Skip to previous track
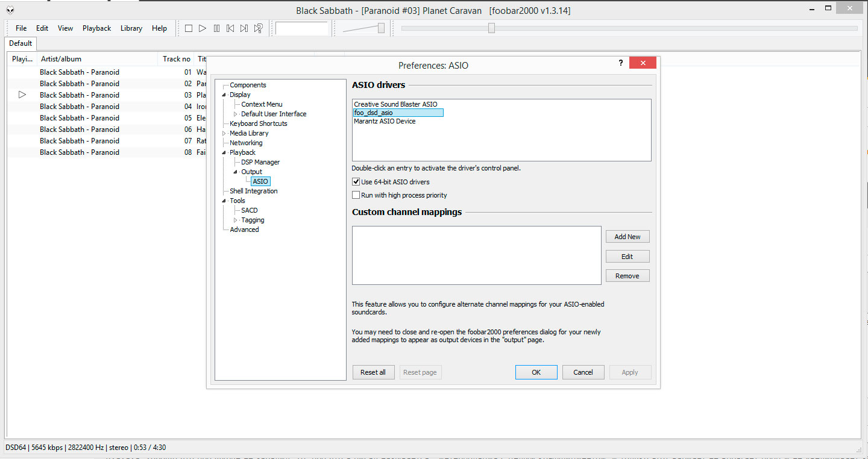The height and width of the screenshot is (459, 868). (230, 28)
